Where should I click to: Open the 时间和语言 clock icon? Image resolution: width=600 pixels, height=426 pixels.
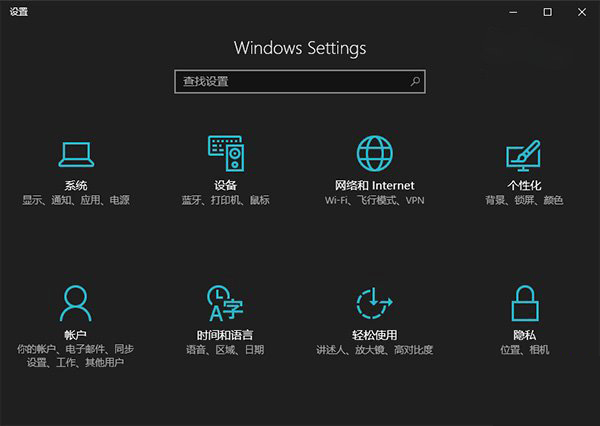coord(225,303)
